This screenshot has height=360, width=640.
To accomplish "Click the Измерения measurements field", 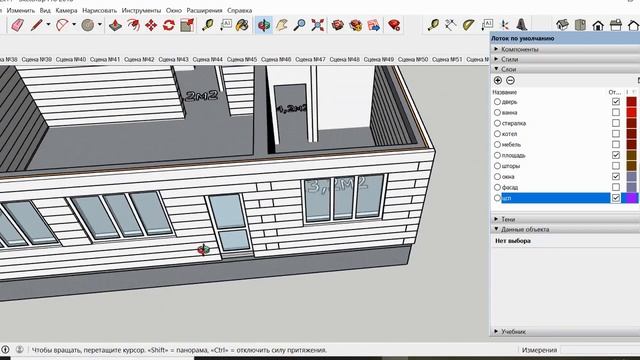I will click(600, 350).
